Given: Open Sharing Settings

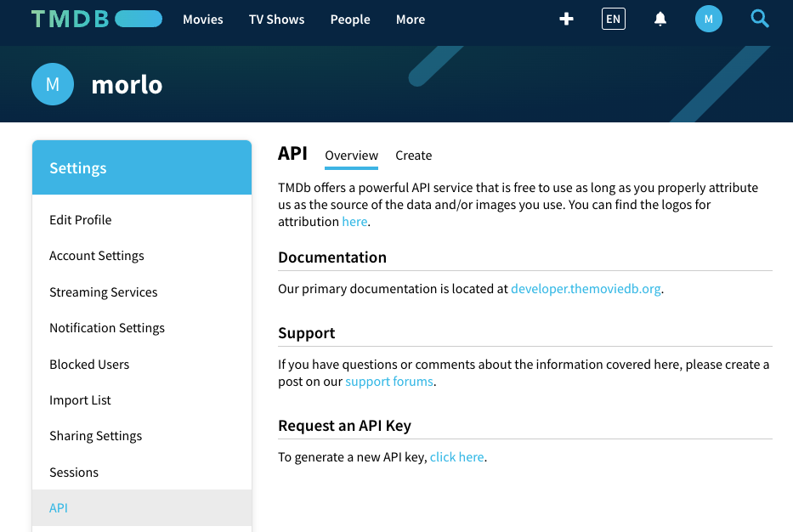Looking at the screenshot, I should (95, 435).
